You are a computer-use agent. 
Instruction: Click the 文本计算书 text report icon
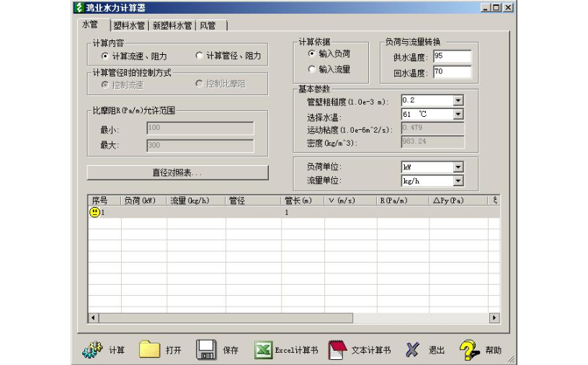tap(338, 351)
